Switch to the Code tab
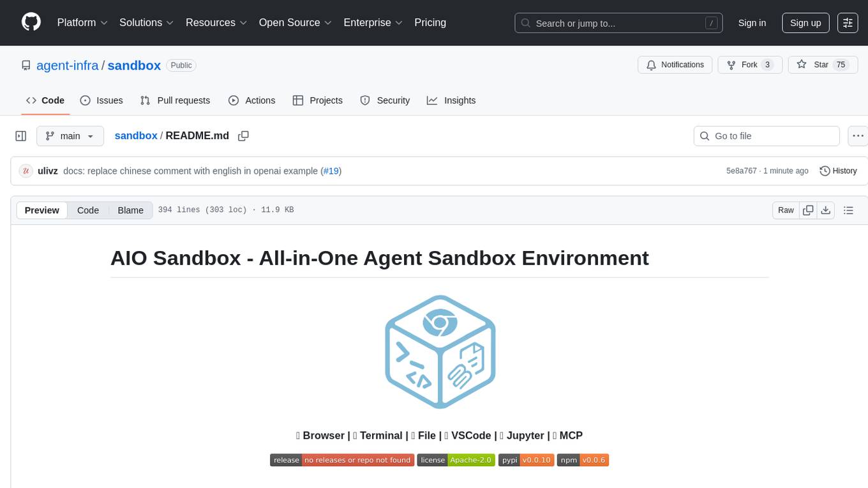 (x=45, y=100)
